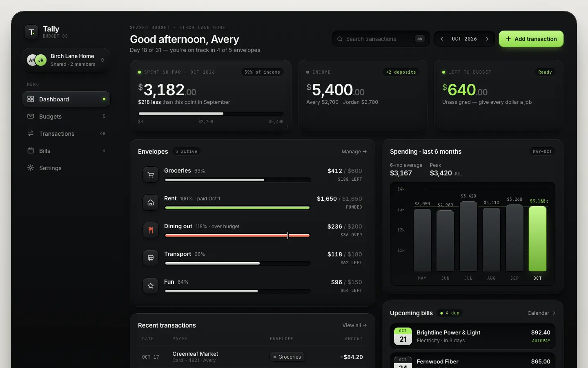This screenshot has height=368, width=588.
Task: Click the JR member avatar
Action: click(x=41, y=60)
